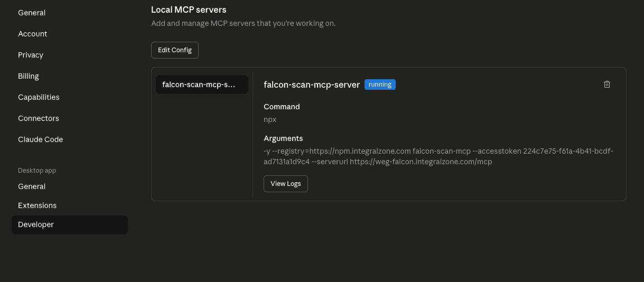The height and width of the screenshot is (282, 644).
Task: Open the Privacy settings section
Action: 31,55
